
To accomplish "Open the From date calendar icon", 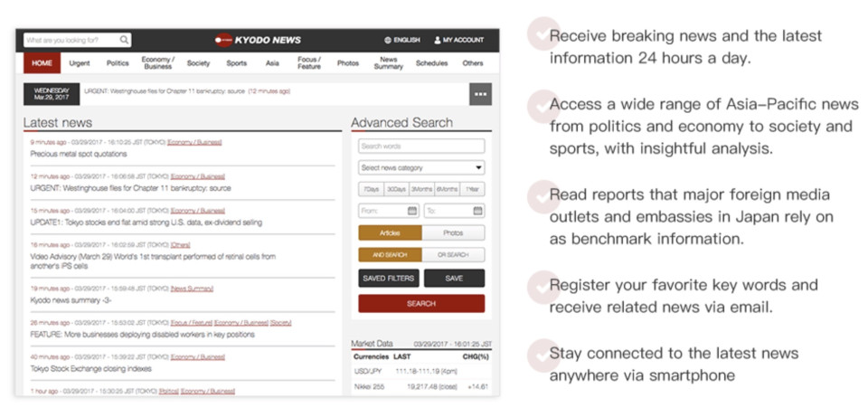I will tap(412, 211).
